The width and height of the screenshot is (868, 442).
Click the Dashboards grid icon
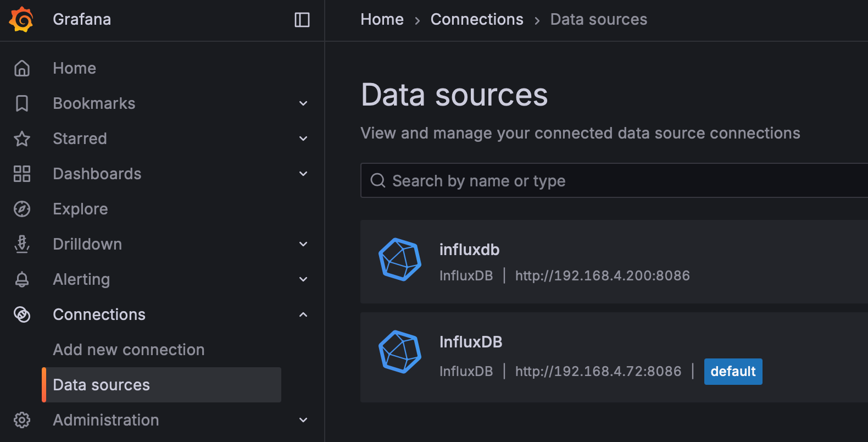[x=22, y=174]
